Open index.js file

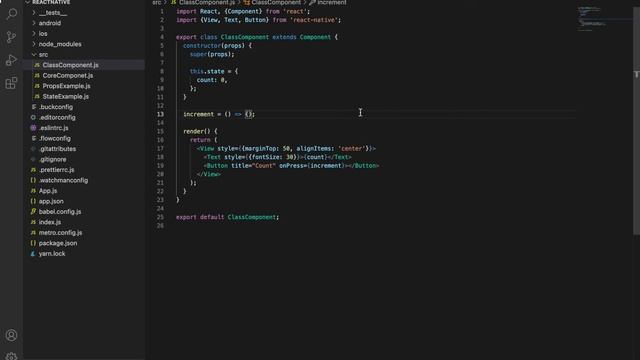(50, 222)
